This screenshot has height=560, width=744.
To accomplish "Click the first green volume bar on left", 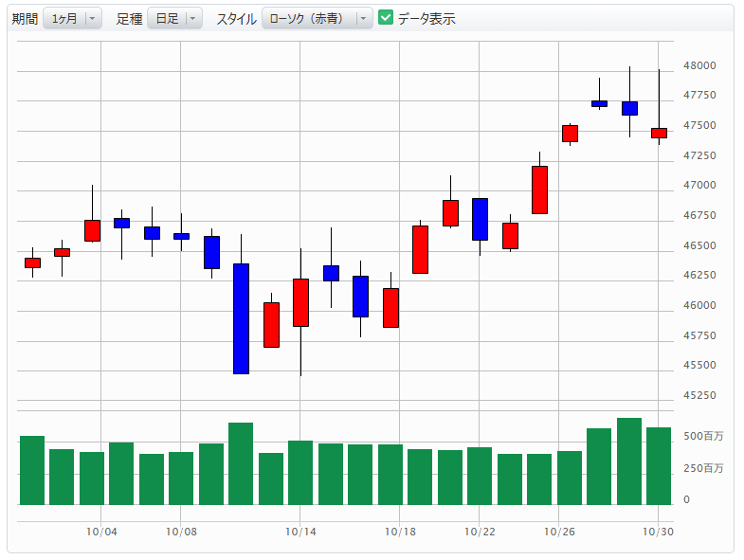I will [x=32, y=470].
